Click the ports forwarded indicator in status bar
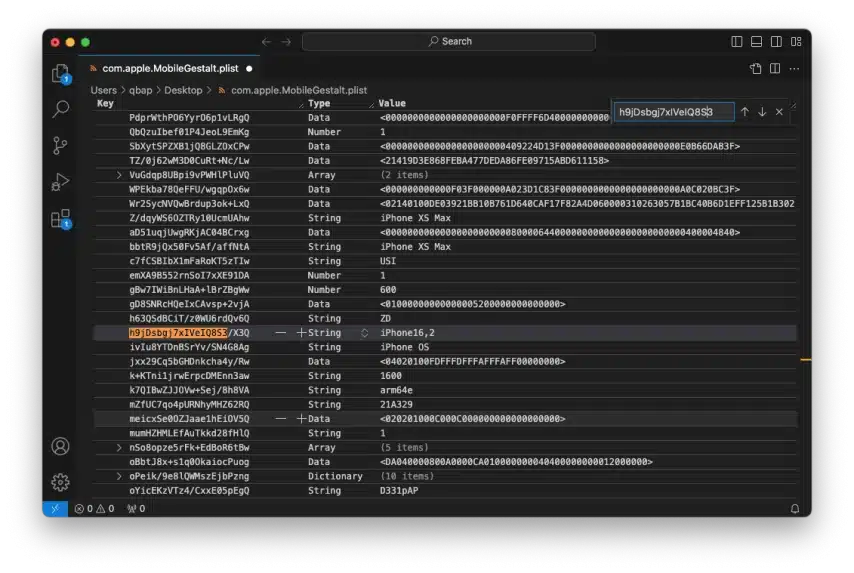The image size is (854, 573). click(x=136, y=509)
